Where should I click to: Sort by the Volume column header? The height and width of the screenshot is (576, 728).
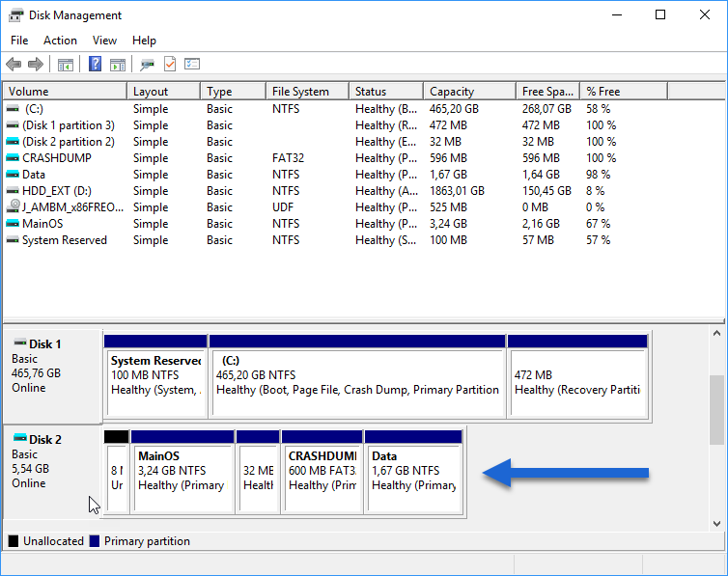coord(65,92)
